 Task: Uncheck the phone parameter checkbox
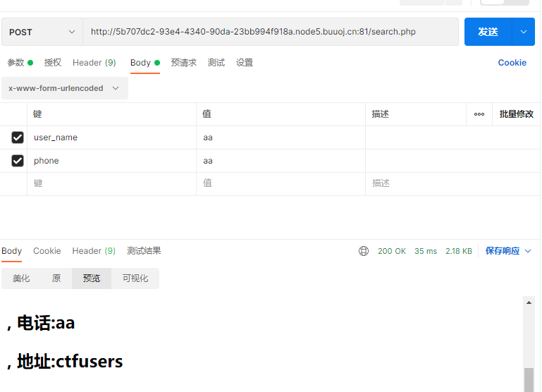click(18, 161)
